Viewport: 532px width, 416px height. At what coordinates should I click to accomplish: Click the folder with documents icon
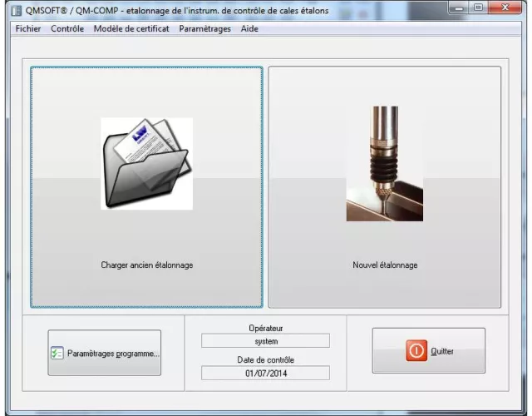(147, 163)
